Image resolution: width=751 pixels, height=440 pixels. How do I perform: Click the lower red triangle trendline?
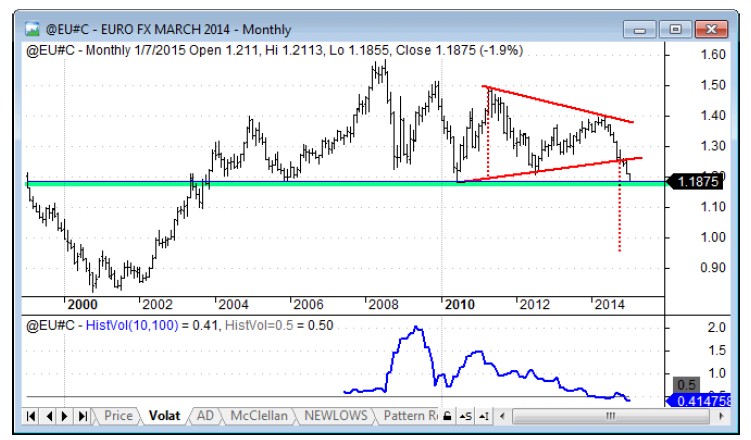point(551,169)
